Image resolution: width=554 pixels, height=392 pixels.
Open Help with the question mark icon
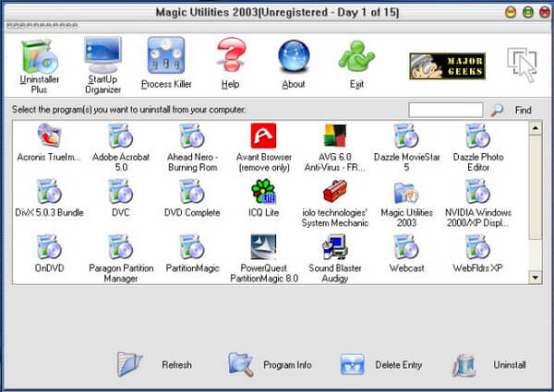[230, 64]
